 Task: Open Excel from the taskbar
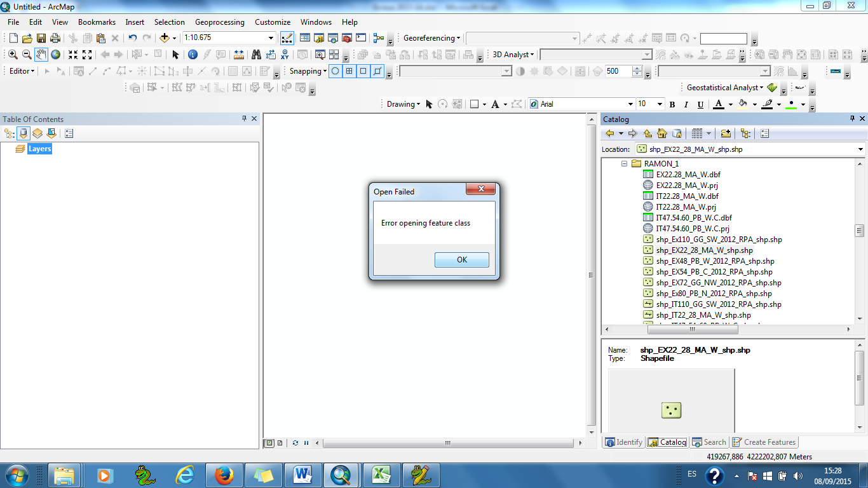point(381,475)
